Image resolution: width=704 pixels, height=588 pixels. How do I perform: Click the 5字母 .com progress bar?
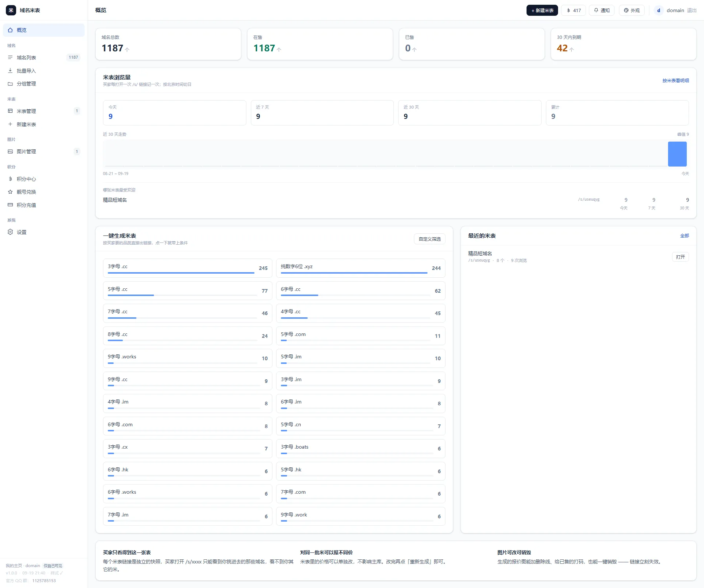pos(356,340)
